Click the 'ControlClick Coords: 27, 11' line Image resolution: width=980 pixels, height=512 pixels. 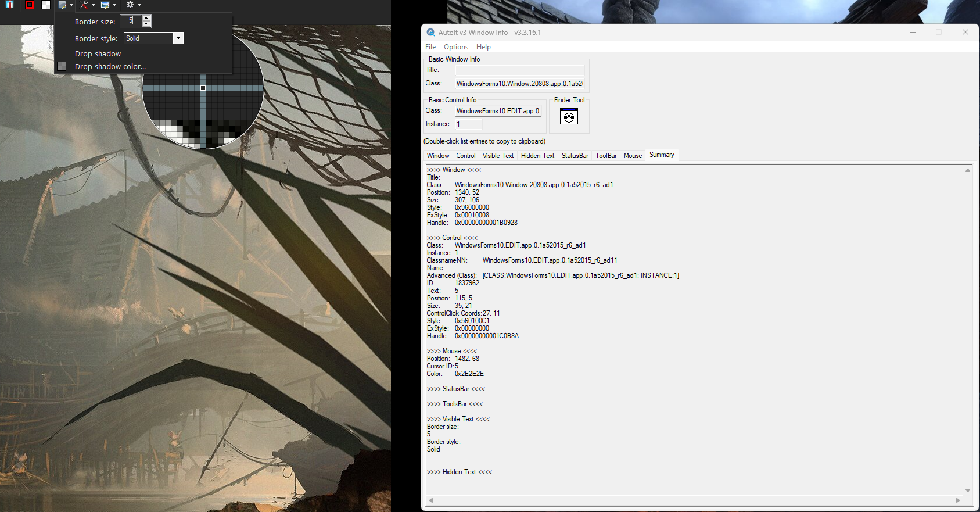pos(464,313)
